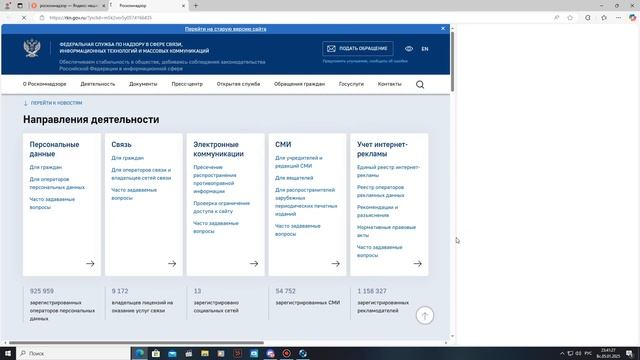Open Для вещателей link

294,178
